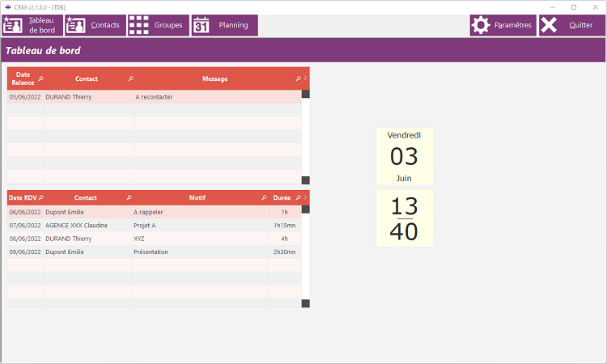607x364 pixels.
Task: Select RDV date 09/06/2022
Action: pos(25,252)
